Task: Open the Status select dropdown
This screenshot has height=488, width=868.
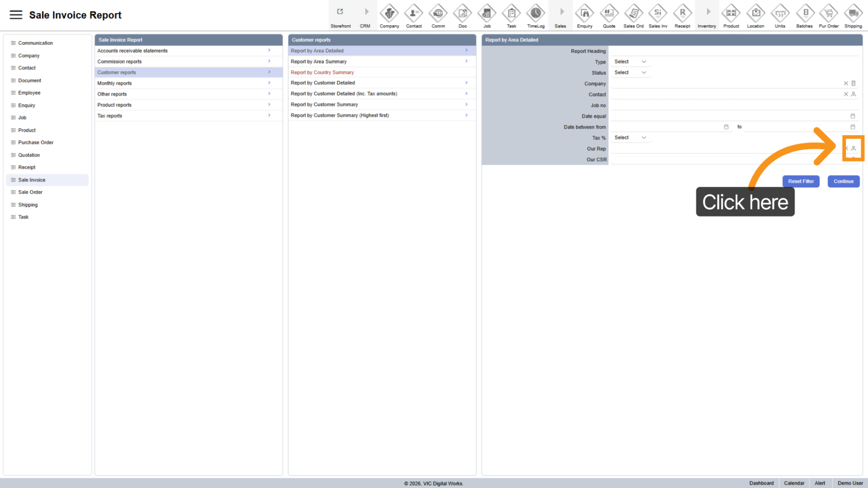Action: (x=630, y=73)
